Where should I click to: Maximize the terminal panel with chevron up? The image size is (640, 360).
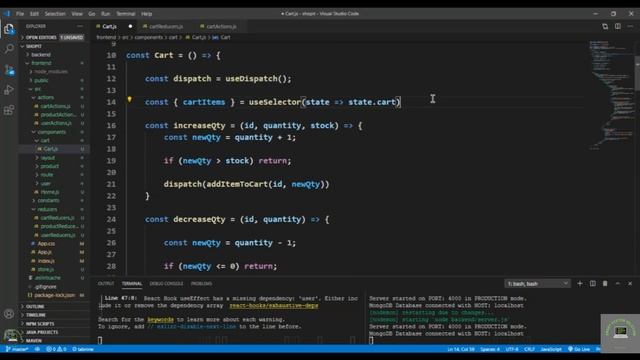(x=618, y=283)
